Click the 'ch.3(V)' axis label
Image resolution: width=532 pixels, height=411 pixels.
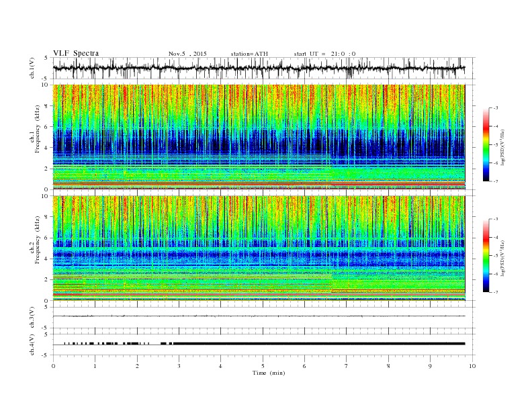click(32, 318)
